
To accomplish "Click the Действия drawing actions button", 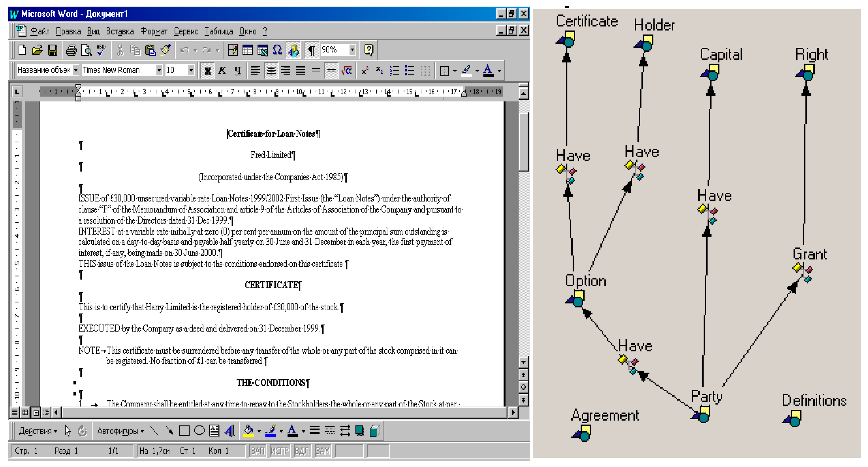I will (37, 431).
